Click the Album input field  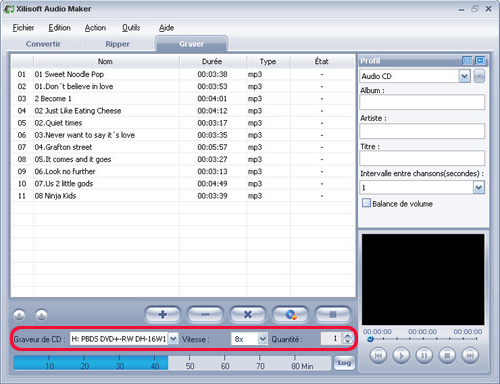pyautogui.click(x=422, y=102)
